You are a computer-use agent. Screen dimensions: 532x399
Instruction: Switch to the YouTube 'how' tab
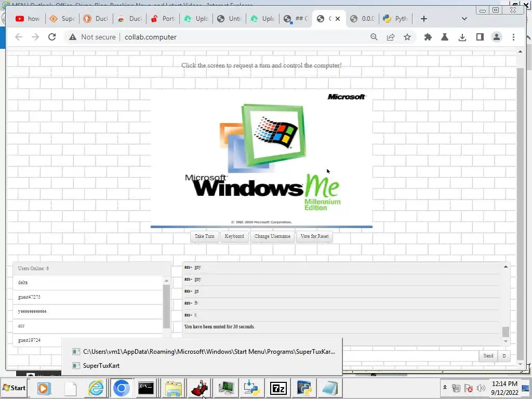coord(28,19)
